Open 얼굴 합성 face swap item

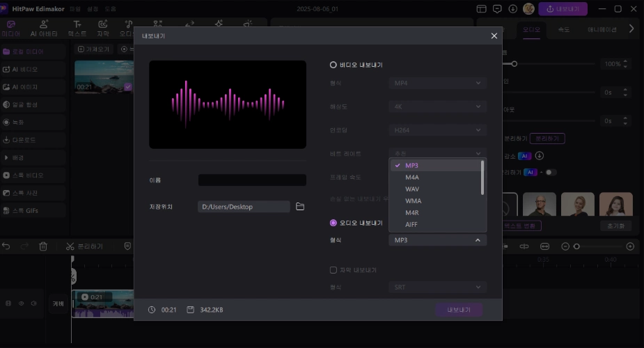pos(33,104)
